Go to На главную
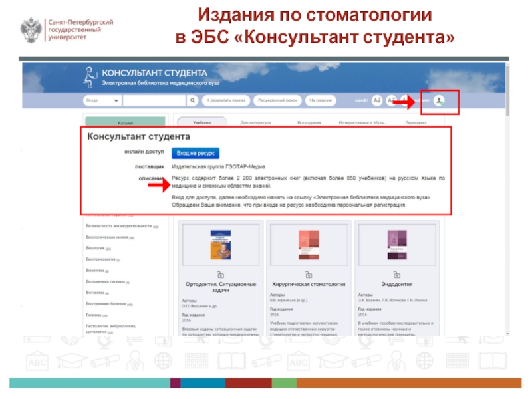 pos(321,100)
